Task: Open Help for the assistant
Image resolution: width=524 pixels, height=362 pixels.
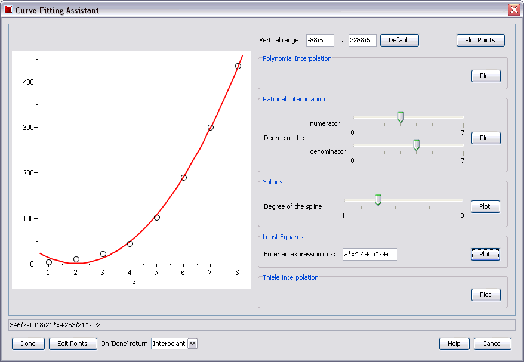Action: (x=454, y=344)
